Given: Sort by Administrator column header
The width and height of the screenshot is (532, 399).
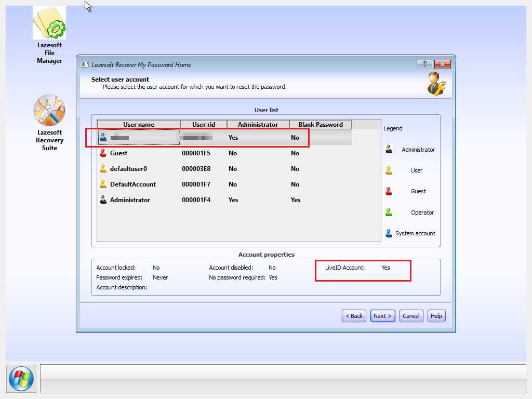Looking at the screenshot, I should [258, 125].
